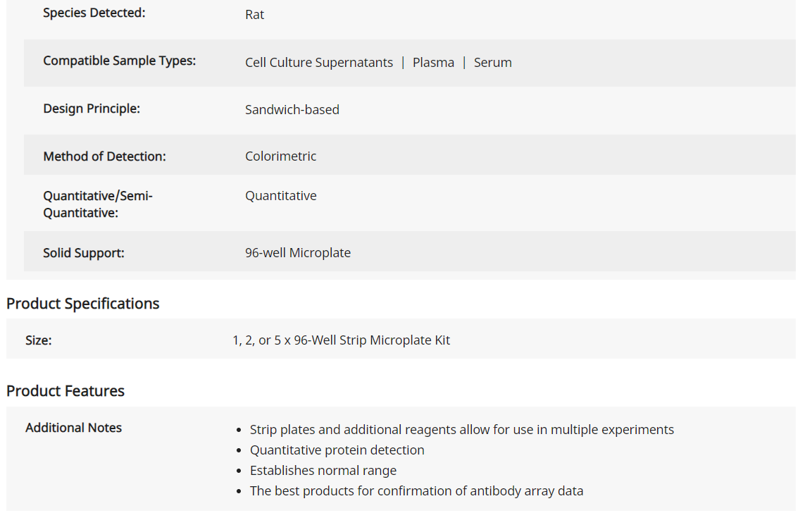Click the Method of Detection label
Image resolution: width=812 pixels, height=513 pixels.
pos(104,156)
